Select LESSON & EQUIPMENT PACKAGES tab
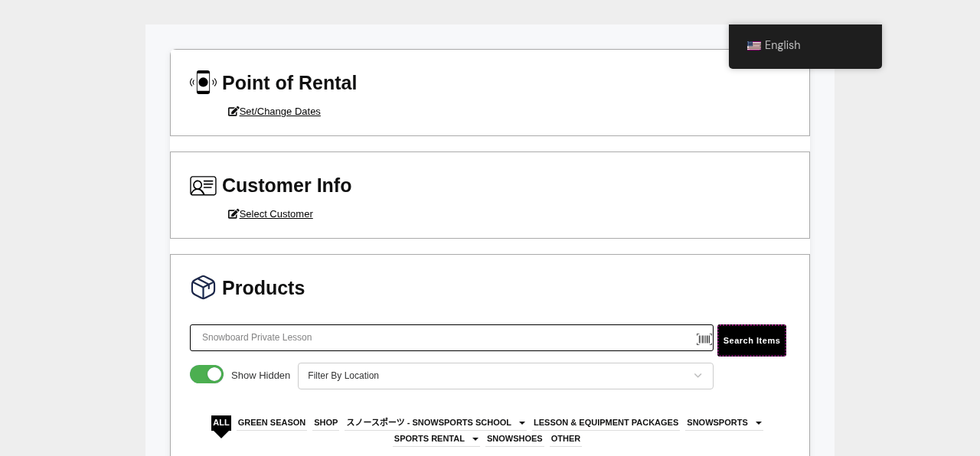Image resolution: width=980 pixels, height=456 pixels. pos(606,423)
